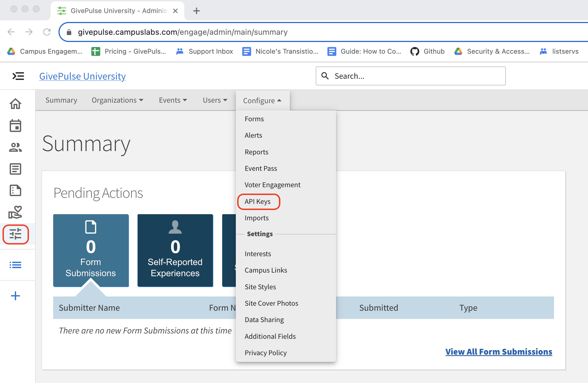
Task: Expand the Users dropdown menu
Action: pos(215,100)
